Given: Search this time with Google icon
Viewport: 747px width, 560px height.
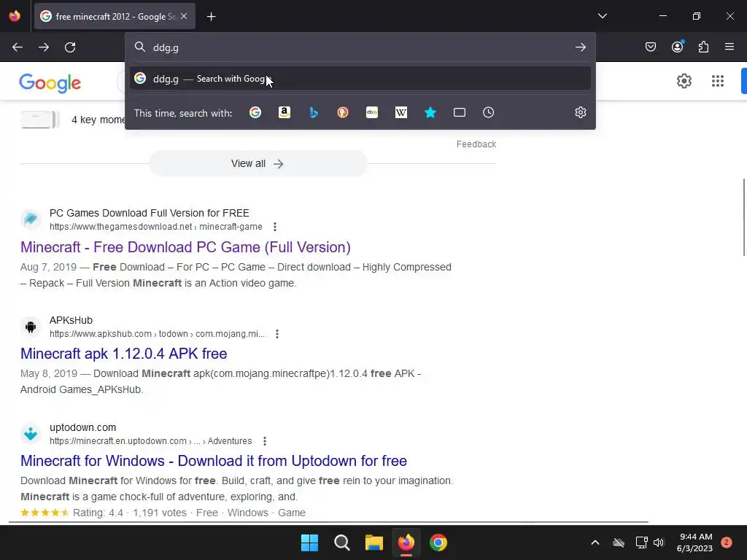Looking at the screenshot, I should 255,112.
